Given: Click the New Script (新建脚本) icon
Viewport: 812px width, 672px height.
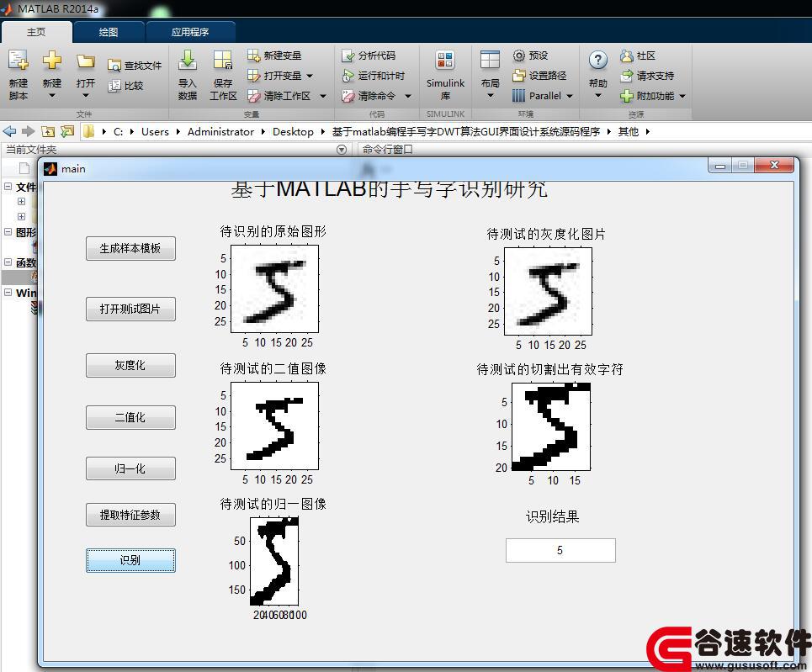Looking at the screenshot, I should 19,61.
